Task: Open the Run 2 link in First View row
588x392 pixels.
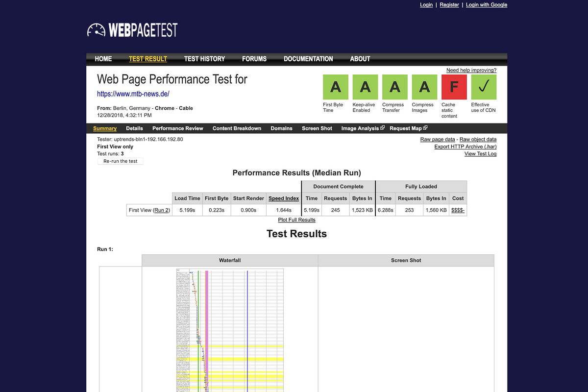Action: pyautogui.click(x=162, y=210)
